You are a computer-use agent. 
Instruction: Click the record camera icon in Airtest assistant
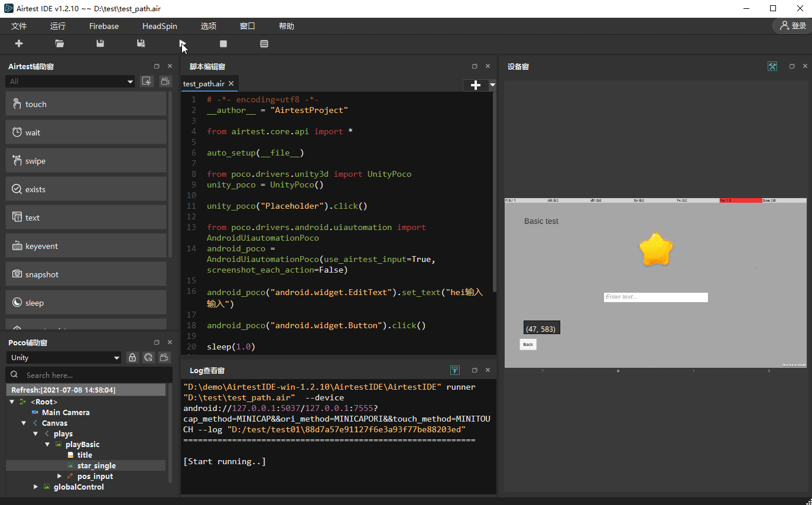coord(165,82)
